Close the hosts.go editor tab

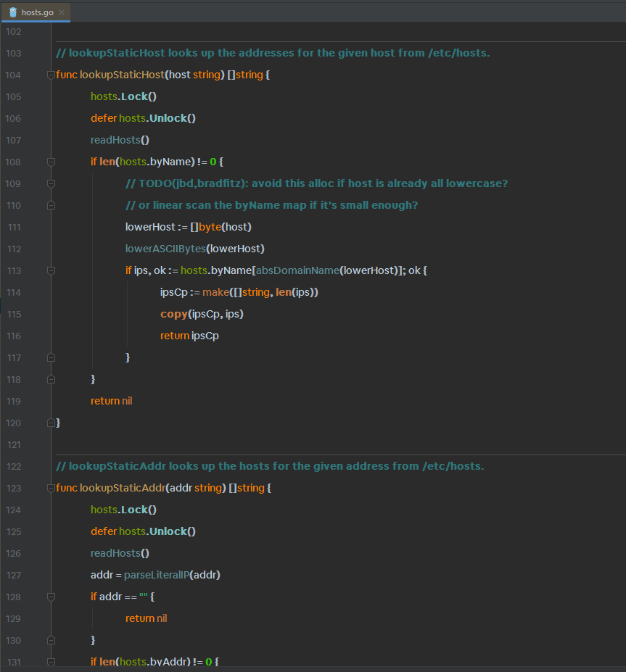coord(62,12)
